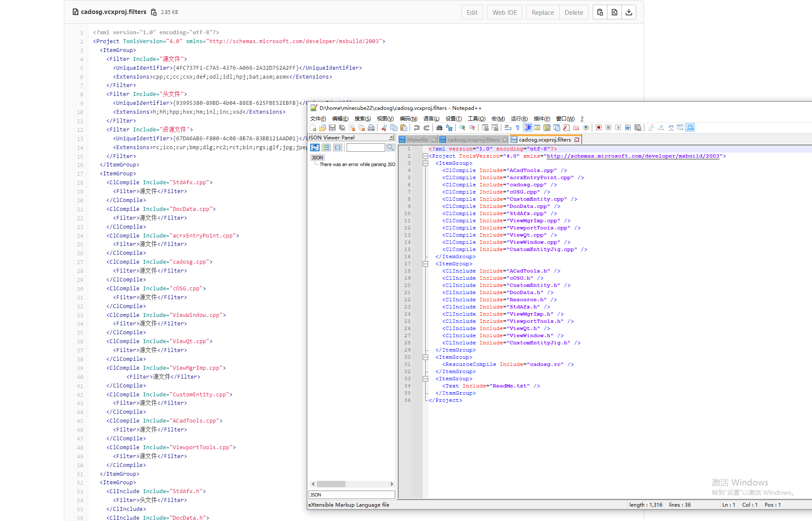Click the Delete file button
The image size is (812, 521).
[x=574, y=12]
